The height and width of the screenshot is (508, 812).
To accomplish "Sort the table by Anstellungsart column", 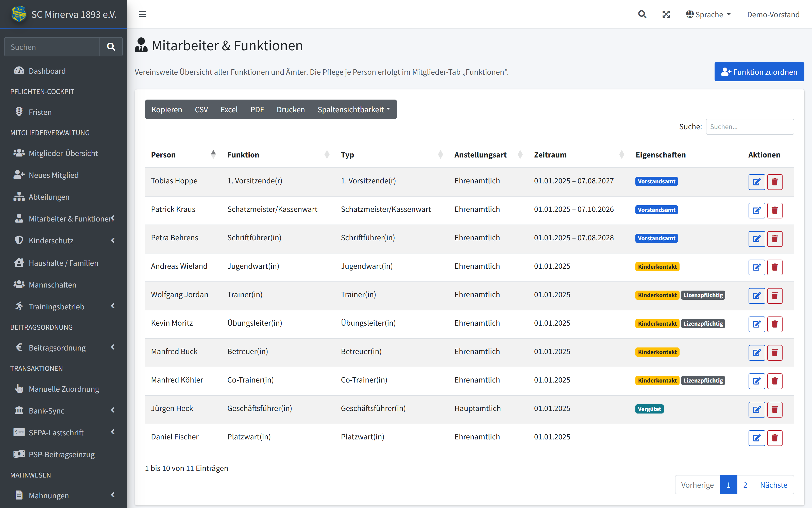I will tap(488, 154).
